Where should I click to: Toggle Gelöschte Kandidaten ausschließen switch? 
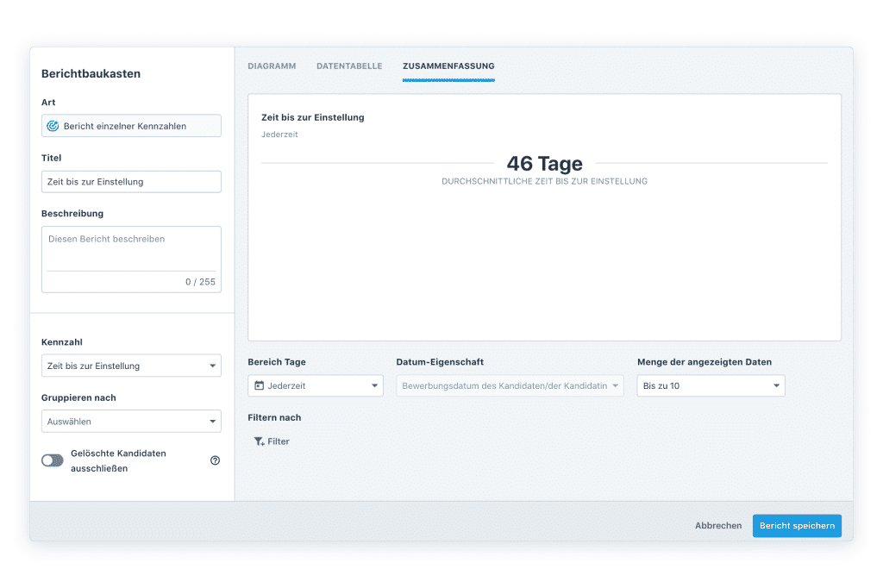click(x=53, y=460)
